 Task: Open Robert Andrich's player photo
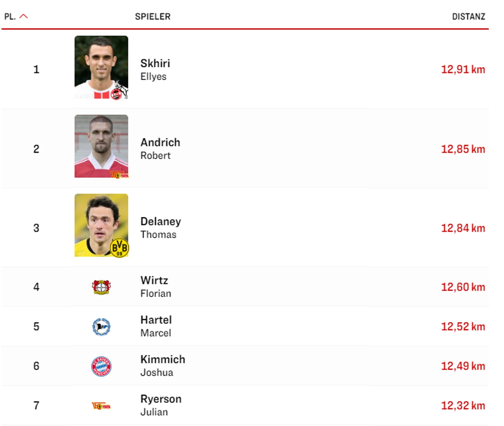[101, 146]
